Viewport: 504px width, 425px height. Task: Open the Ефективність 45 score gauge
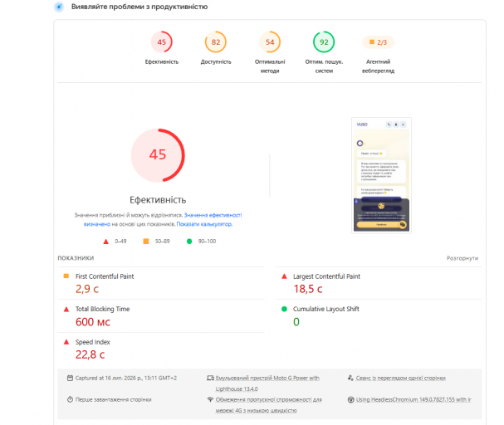click(162, 47)
